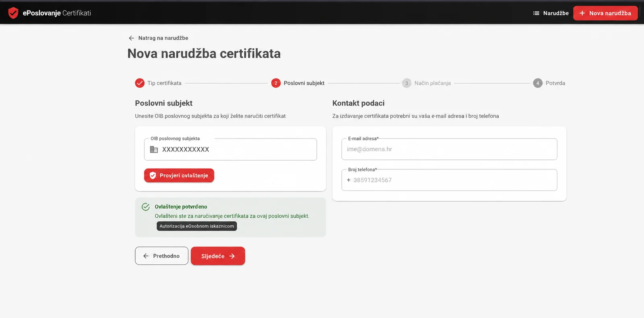Viewport: 644px width, 318px height.
Task: Click text 'Unesite OIB poslovnog subjekta za koji'
Action: [x=182, y=116]
